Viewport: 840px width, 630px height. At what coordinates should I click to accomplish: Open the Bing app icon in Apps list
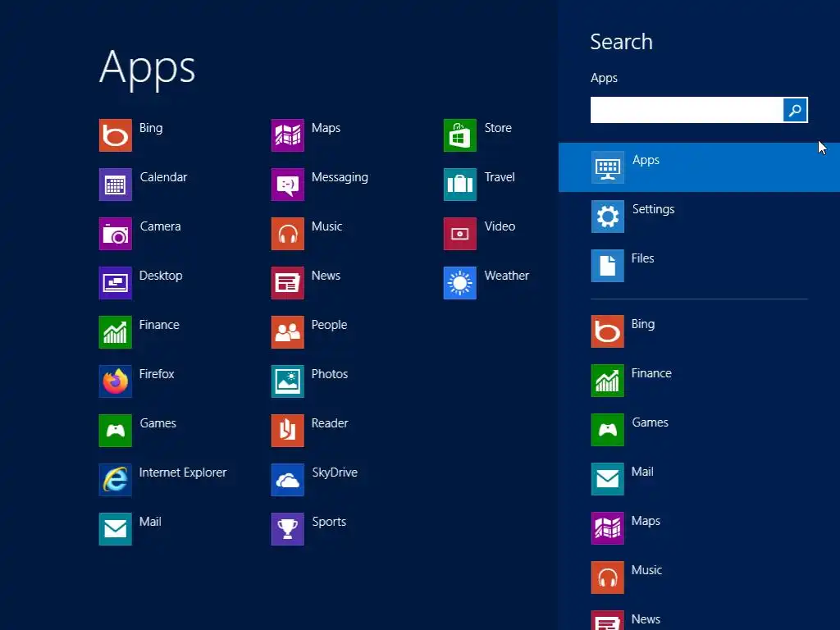(115, 135)
